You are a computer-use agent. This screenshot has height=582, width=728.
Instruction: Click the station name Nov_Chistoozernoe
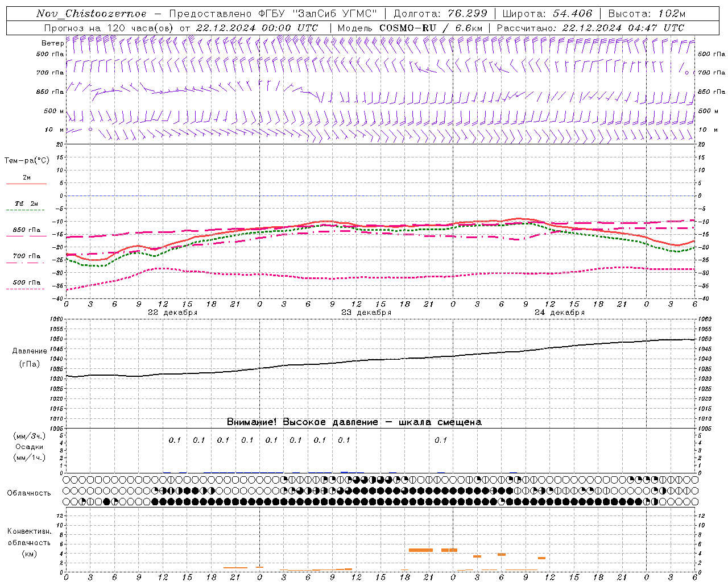(91, 14)
